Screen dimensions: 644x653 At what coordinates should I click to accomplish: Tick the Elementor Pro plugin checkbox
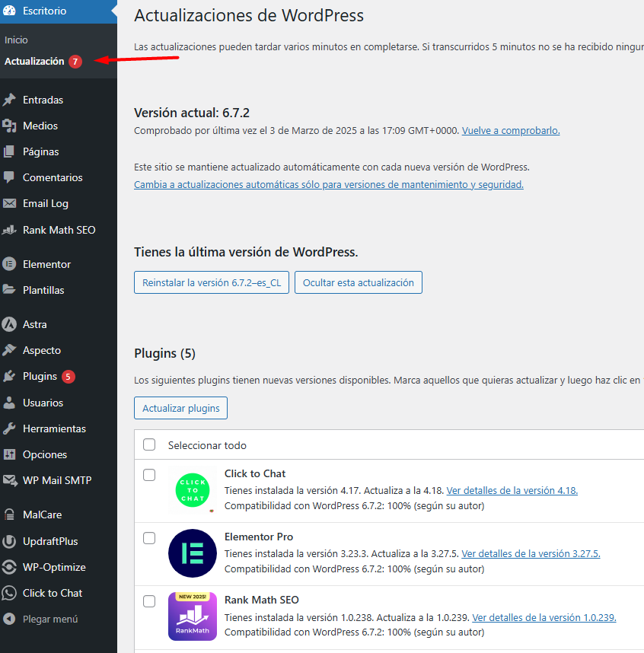point(149,538)
